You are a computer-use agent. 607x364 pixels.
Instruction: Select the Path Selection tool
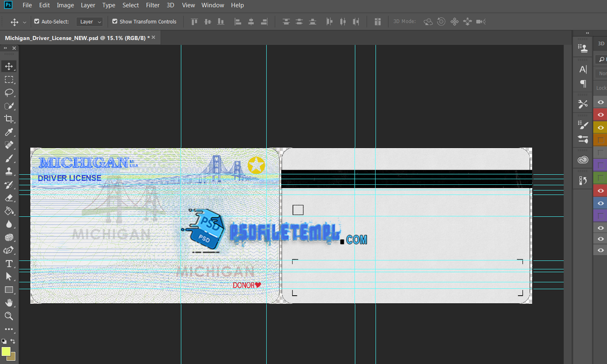9,276
